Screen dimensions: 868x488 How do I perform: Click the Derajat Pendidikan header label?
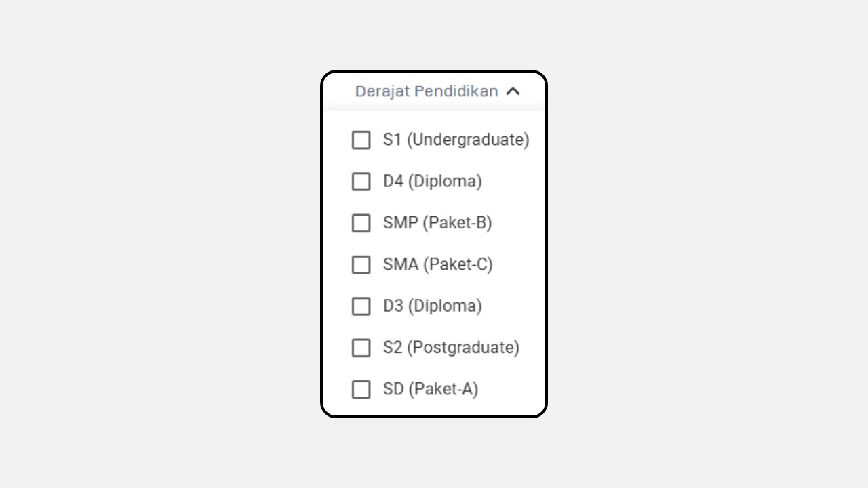click(x=427, y=91)
